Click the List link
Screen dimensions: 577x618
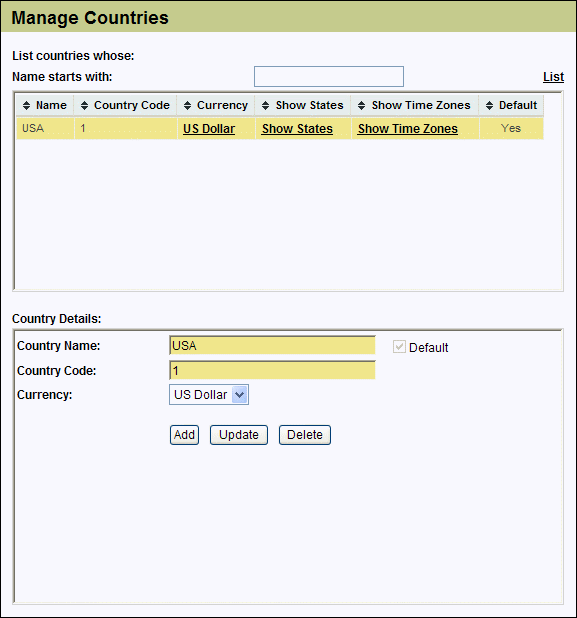click(553, 77)
